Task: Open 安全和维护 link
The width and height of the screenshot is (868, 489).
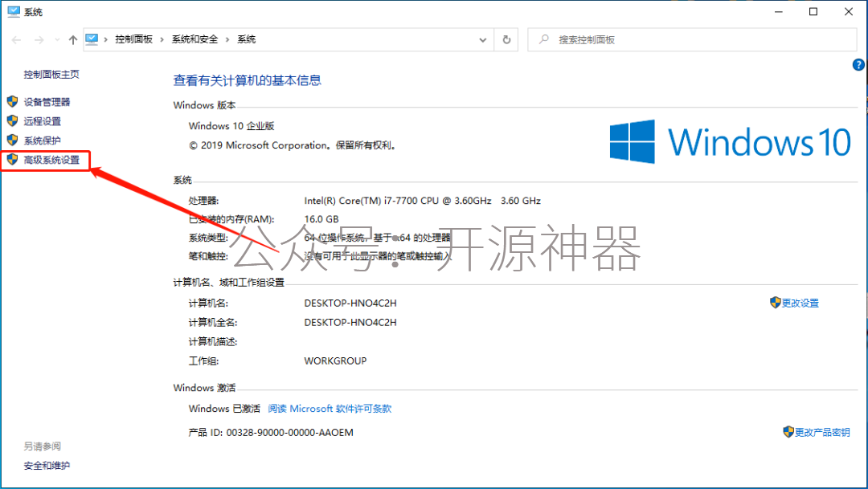Action: 47,466
